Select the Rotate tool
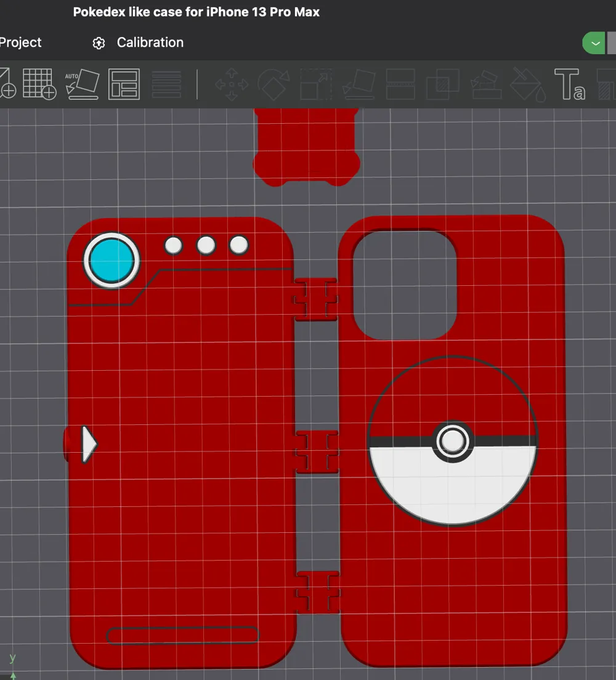The height and width of the screenshot is (680, 616). [x=274, y=84]
